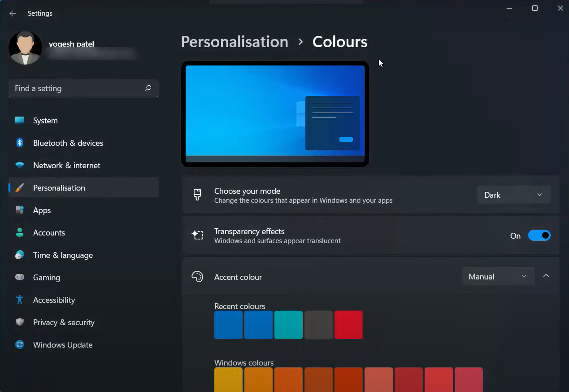Screen dimensions: 569x392
Task: Turn off Transparency effects toggle
Action: coord(539,235)
